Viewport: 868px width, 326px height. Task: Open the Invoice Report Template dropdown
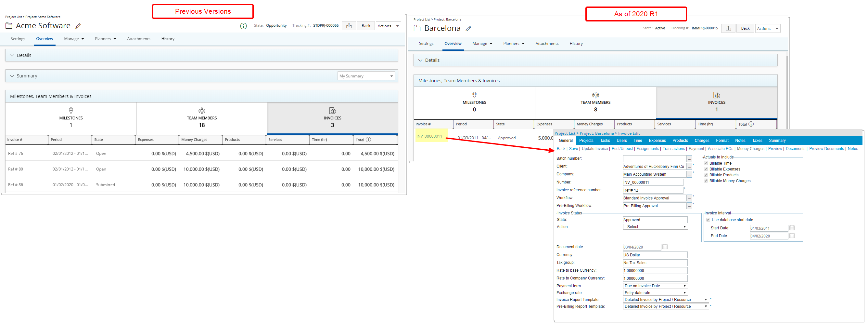(x=666, y=300)
